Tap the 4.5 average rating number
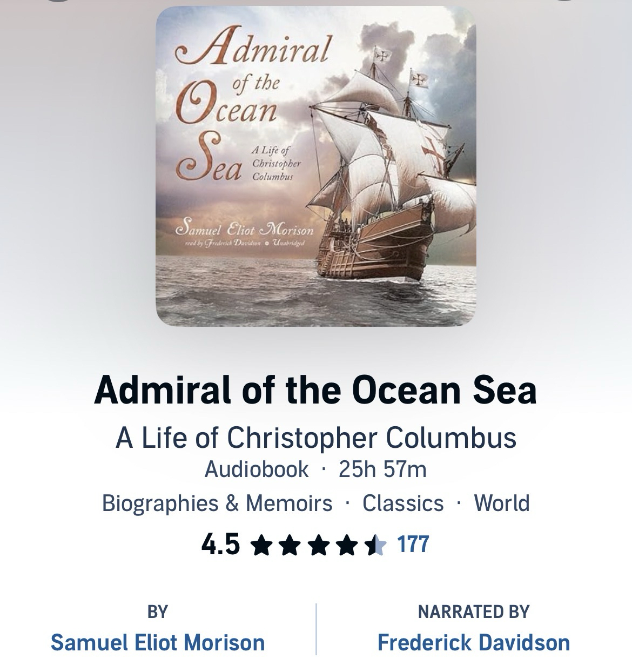The image size is (632, 672). tap(220, 545)
